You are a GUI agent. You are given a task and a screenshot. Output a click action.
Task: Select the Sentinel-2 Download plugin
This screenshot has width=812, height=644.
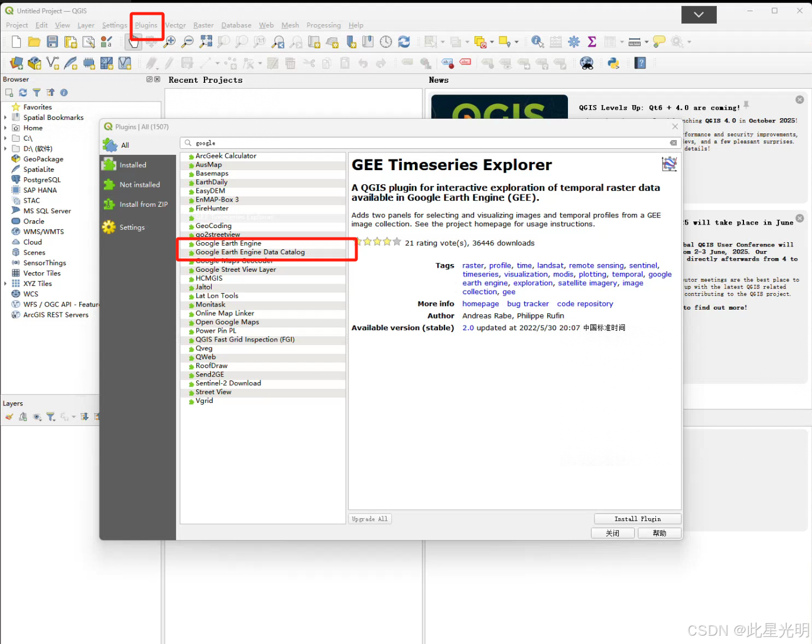pos(263,383)
